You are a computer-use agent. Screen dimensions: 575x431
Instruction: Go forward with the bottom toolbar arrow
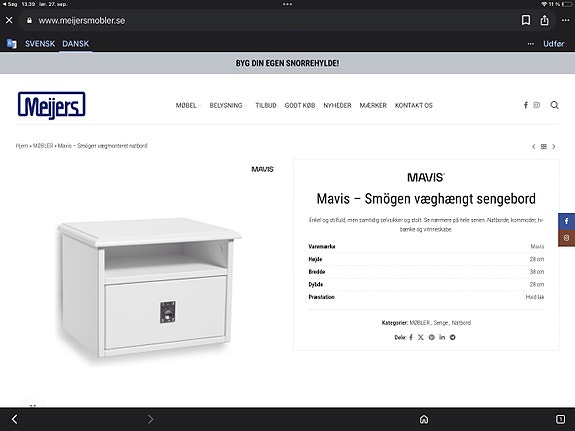pyautogui.click(x=150, y=419)
